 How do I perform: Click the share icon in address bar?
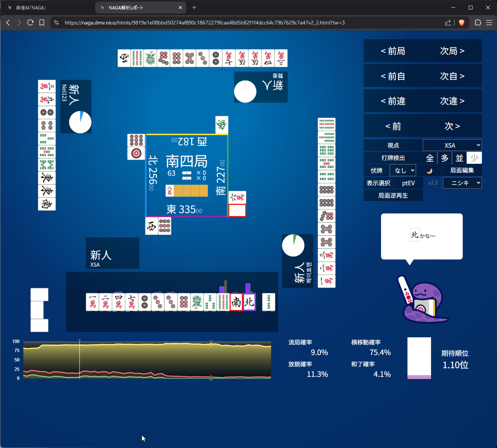(x=448, y=23)
